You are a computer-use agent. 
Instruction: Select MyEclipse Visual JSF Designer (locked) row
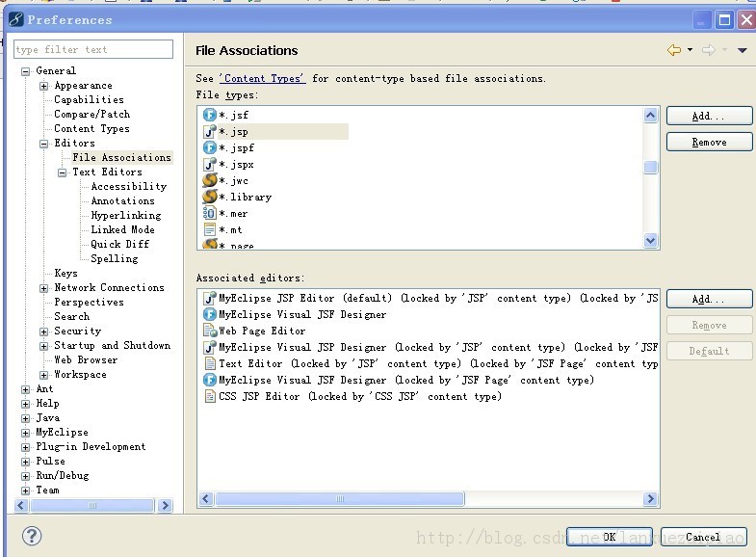pos(399,380)
